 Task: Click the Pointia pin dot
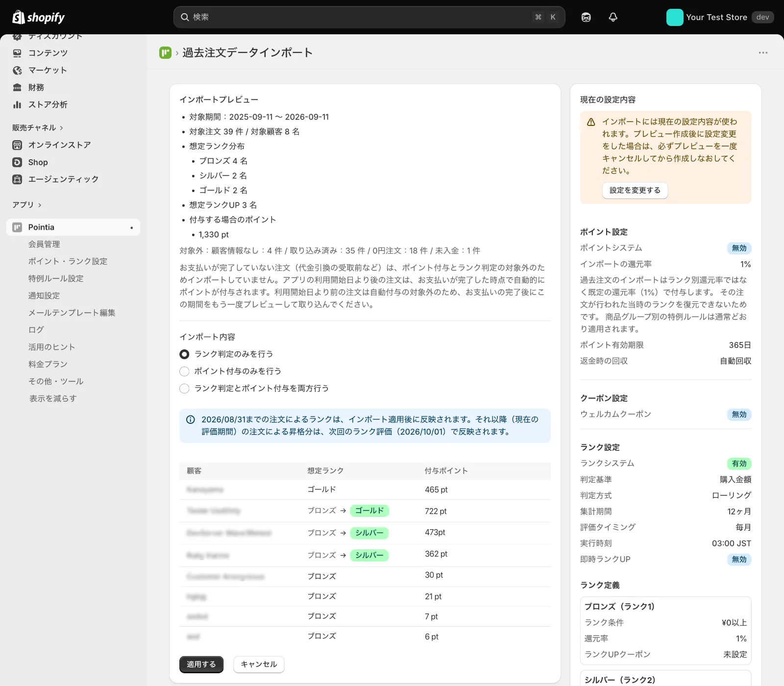(131, 227)
